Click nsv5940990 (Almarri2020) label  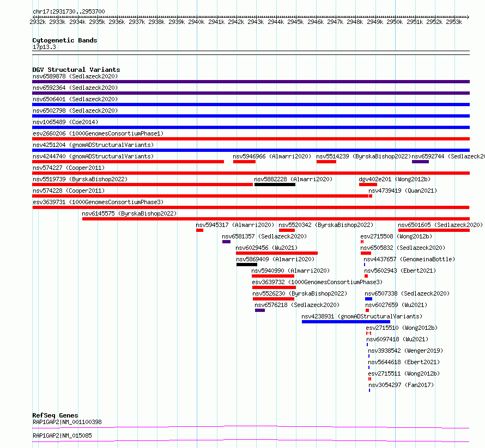click(291, 271)
